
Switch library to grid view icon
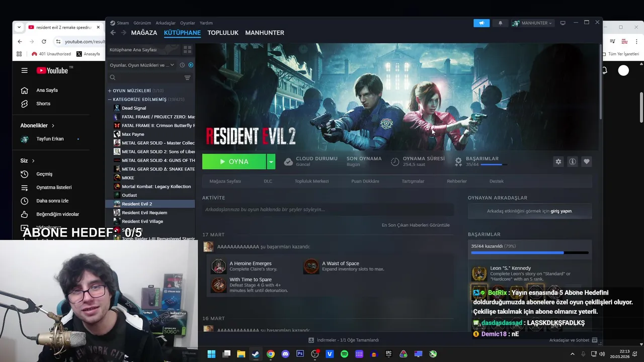[187, 50]
